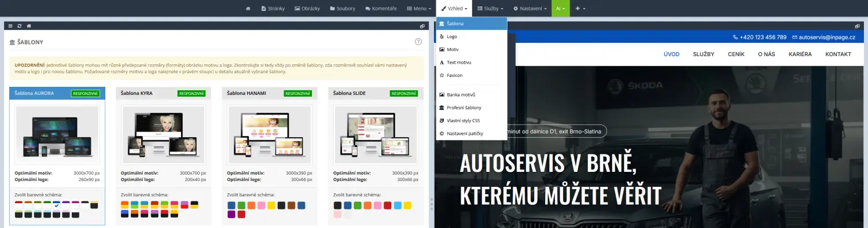Expand the Služby dropdown
Screen dimensions: 868x228
(490, 9)
